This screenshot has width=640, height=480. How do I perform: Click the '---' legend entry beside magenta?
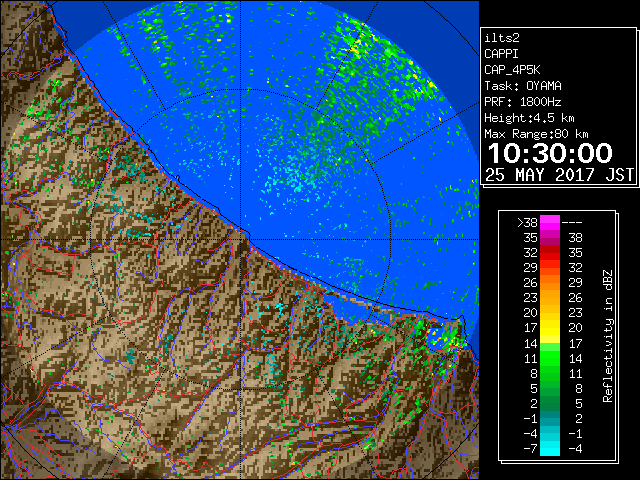[572, 223]
